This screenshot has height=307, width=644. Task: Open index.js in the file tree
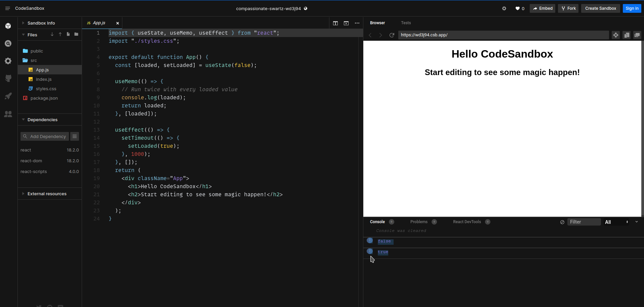(x=50, y=79)
